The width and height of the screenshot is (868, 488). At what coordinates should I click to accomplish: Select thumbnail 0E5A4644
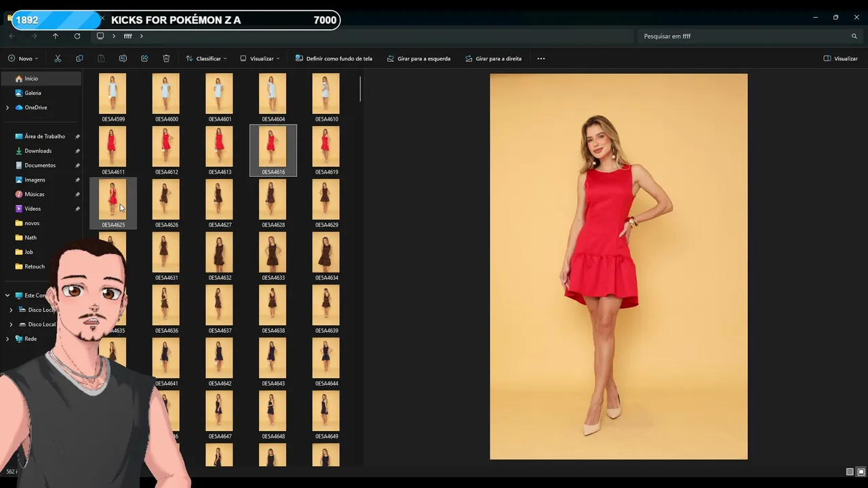326,362
